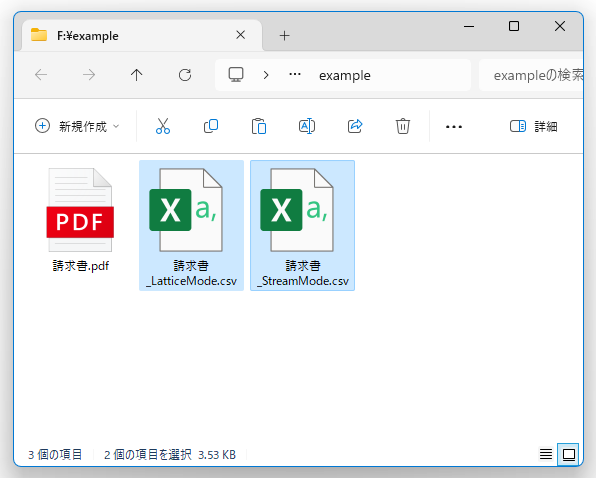596x478 pixels.
Task: Click the Rename icon
Action: (x=307, y=126)
